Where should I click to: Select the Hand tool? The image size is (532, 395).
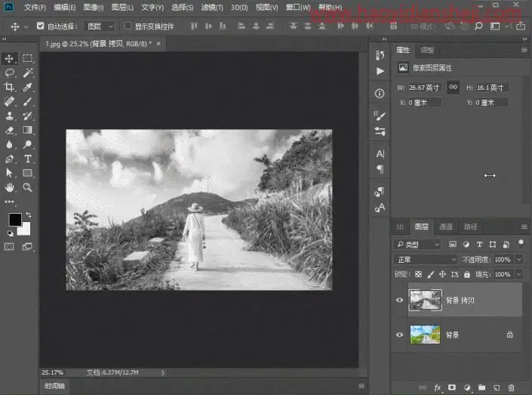click(x=9, y=187)
